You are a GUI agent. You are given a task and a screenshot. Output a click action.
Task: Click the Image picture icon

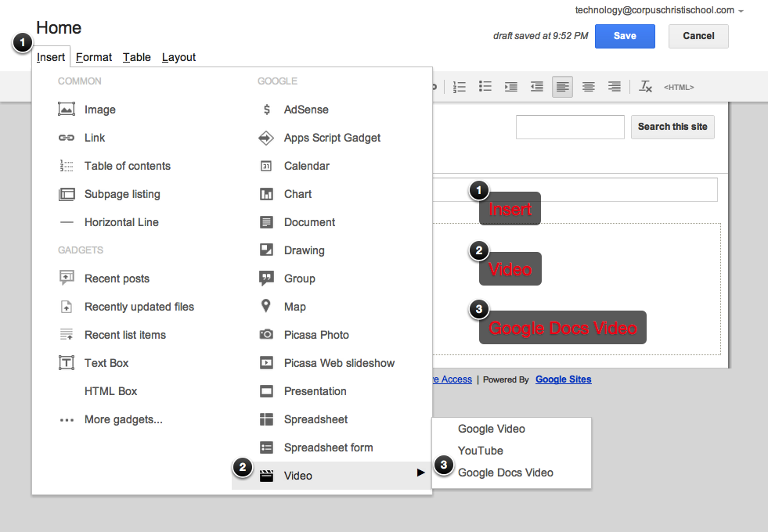tap(67, 110)
